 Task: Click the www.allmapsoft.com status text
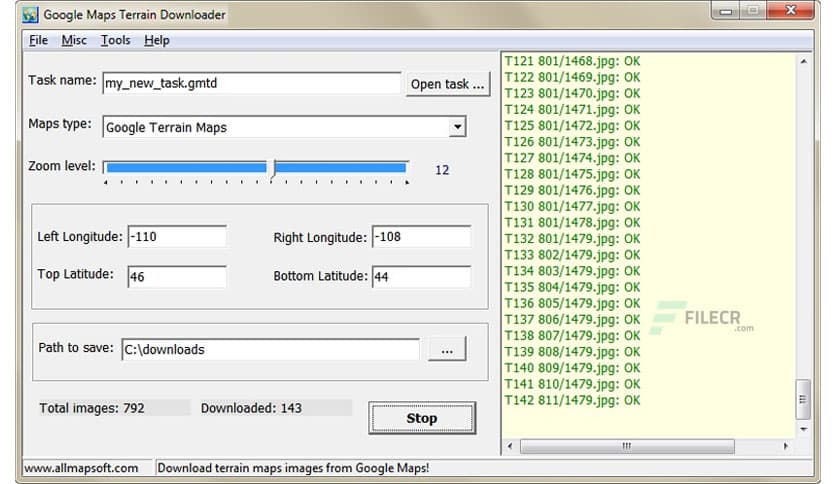[x=81, y=468]
